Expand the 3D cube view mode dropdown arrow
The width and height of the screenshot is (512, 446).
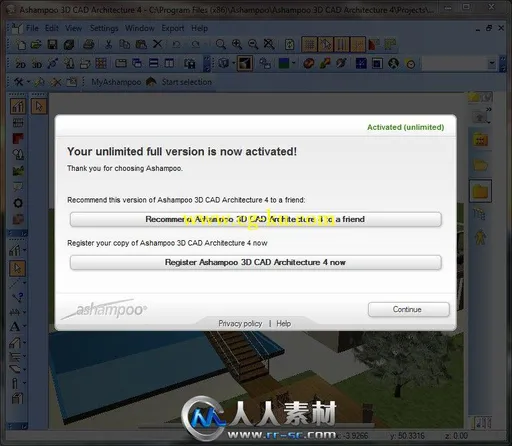233,63
